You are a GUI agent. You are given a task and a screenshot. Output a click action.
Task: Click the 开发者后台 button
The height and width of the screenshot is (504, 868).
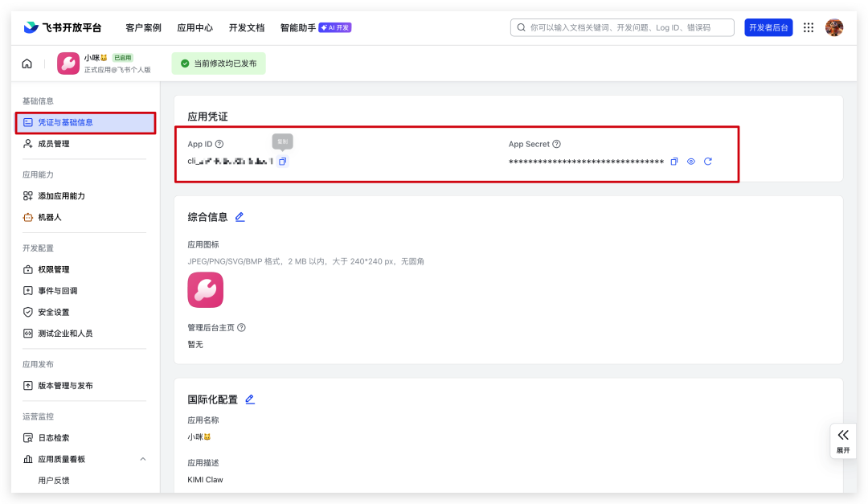coord(768,27)
